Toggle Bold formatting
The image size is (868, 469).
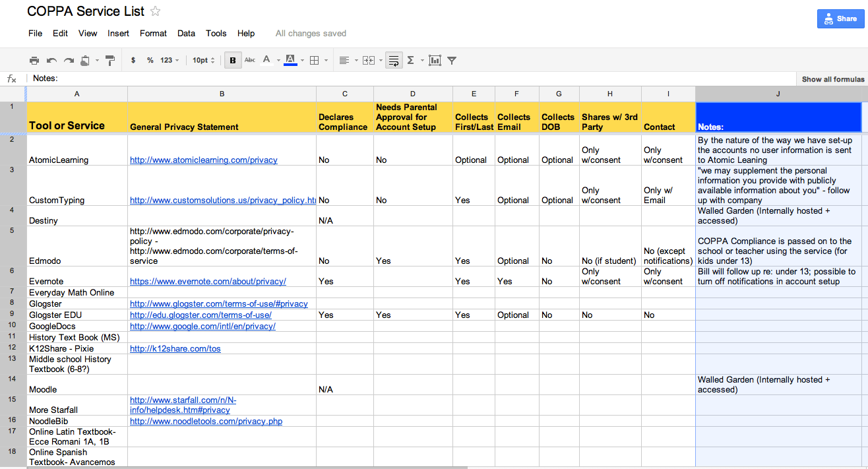click(x=232, y=60)
